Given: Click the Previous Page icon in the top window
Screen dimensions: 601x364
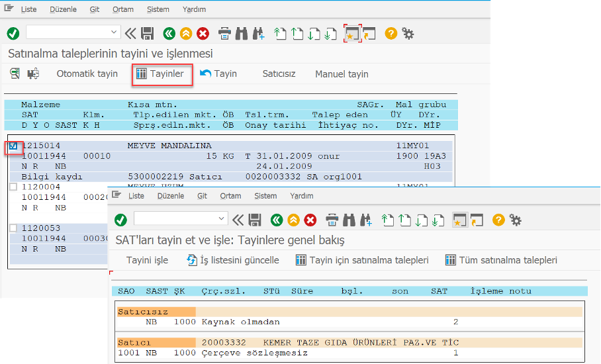Looking at the screenshot, I should 297,34.
